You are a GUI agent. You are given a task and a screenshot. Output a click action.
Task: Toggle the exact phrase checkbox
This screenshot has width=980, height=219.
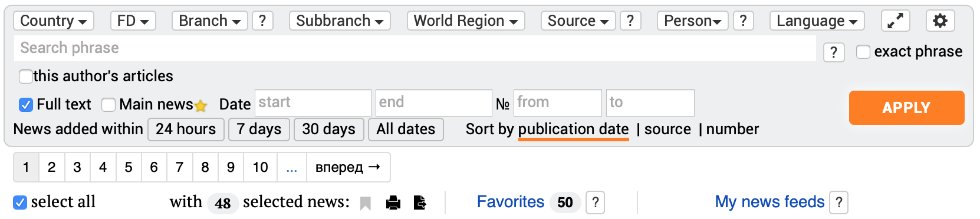click(x=863, y=52)
